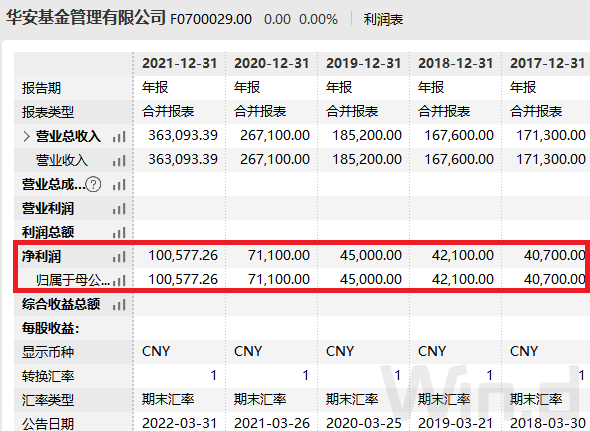Select the 2021-12-31 column header
This screenshot has height=431, width=590.
point(180,63)
